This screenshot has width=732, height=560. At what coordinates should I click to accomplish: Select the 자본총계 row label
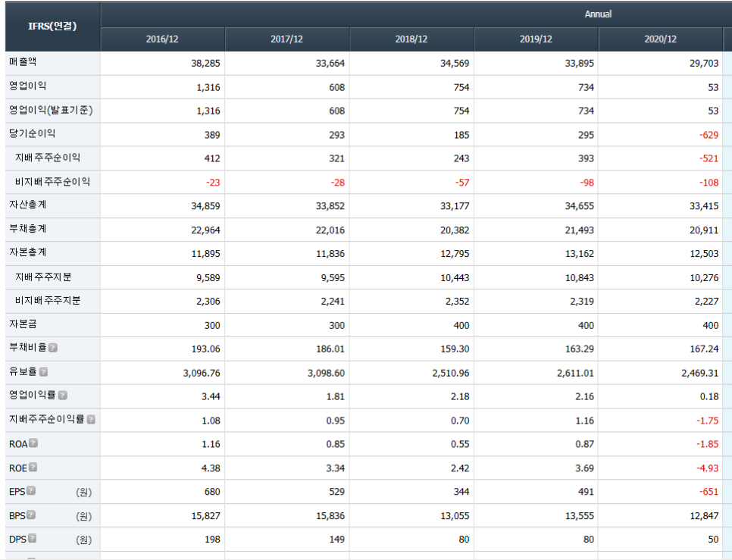point(27,253)
